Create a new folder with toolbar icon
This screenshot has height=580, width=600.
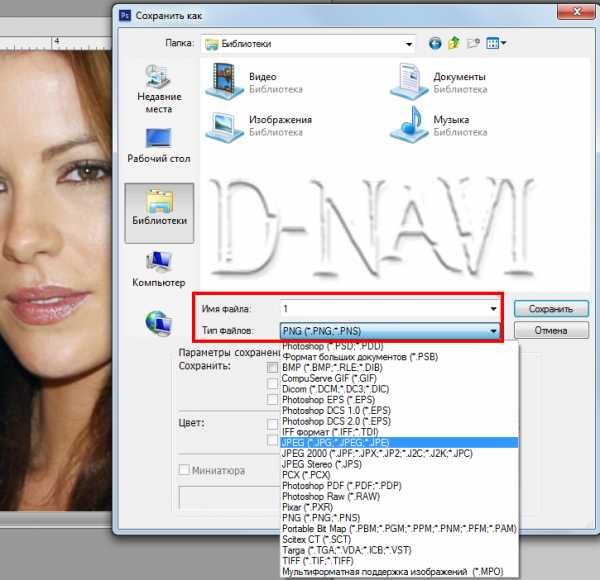[x=473, y=43]
